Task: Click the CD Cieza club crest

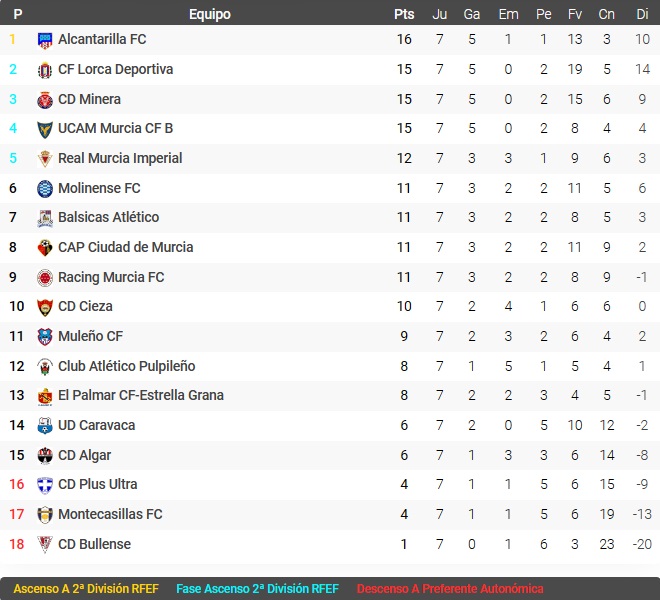Action: coord(45,307)
